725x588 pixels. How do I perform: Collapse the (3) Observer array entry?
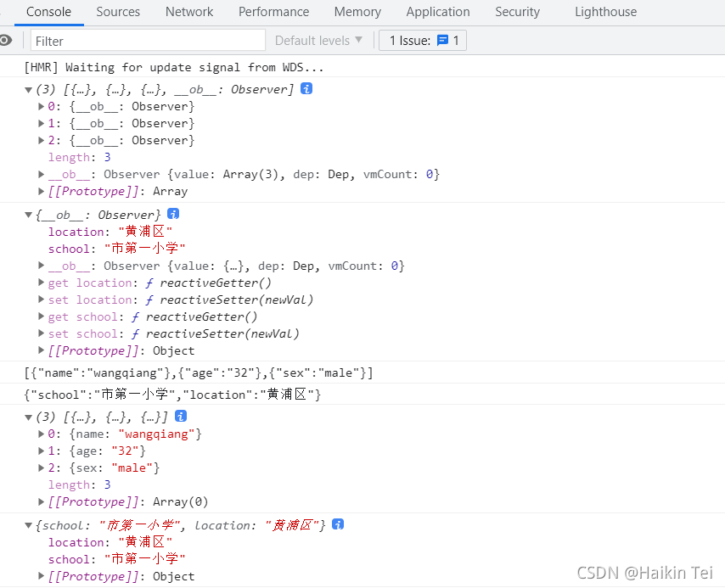pyautogui.click(x=28, y=90)
